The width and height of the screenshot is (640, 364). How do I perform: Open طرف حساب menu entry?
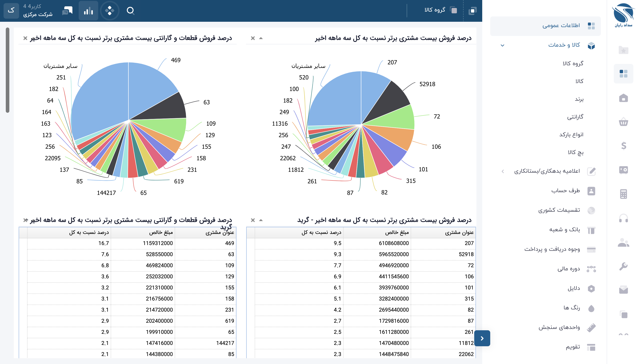click(x=565, y=191)
